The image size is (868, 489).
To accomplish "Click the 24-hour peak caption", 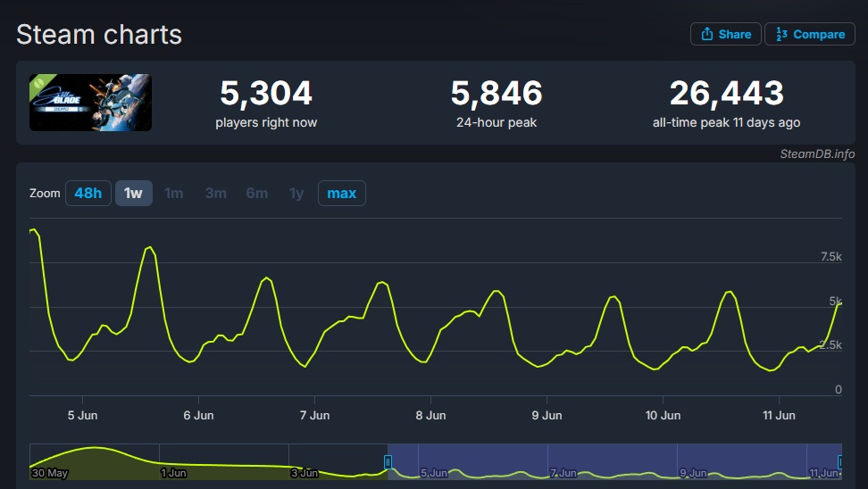I will pos(497,122).
